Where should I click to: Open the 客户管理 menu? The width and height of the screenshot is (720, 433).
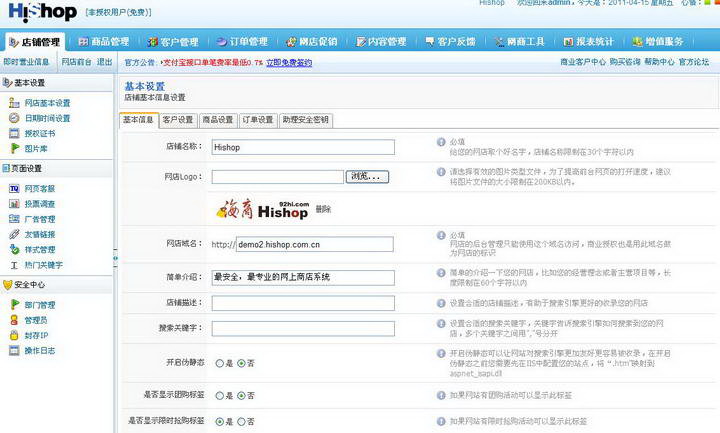[x=173, y=42]
